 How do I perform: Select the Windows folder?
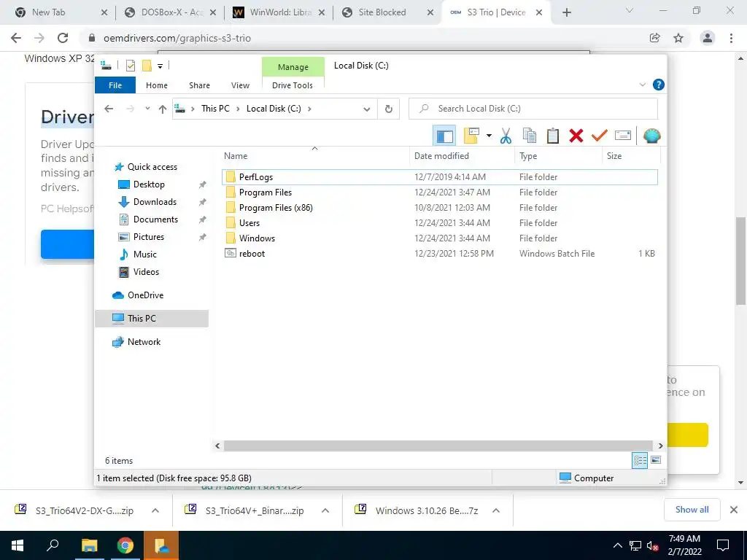[x=440, y=238]
